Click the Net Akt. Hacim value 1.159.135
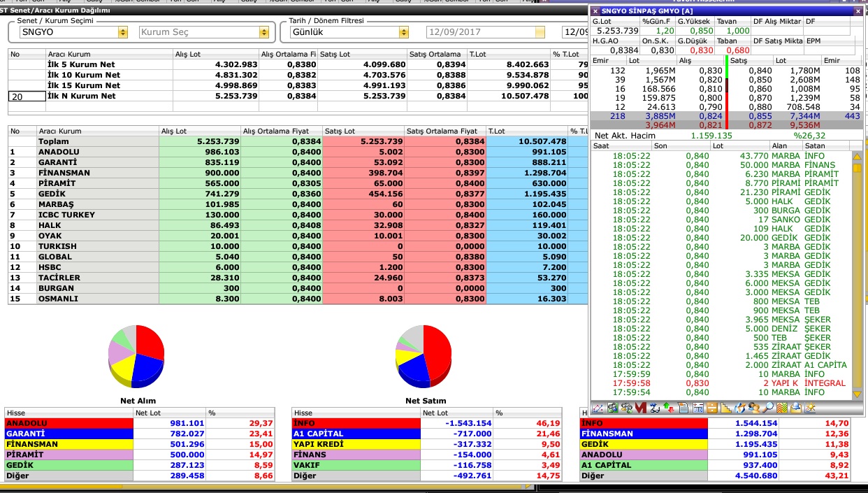The width and height of the screenshot is (868, 493). tap(711, 136)
